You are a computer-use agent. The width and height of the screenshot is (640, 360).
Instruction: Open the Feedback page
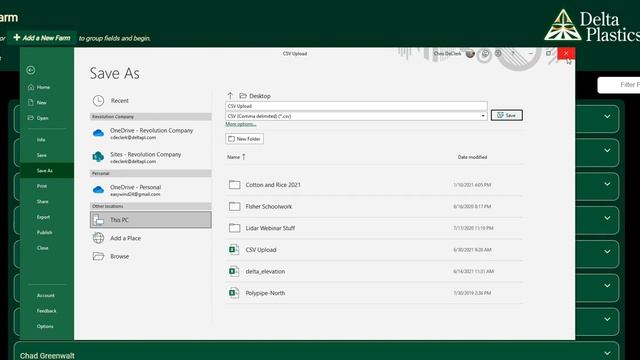(x=47, y=311)
